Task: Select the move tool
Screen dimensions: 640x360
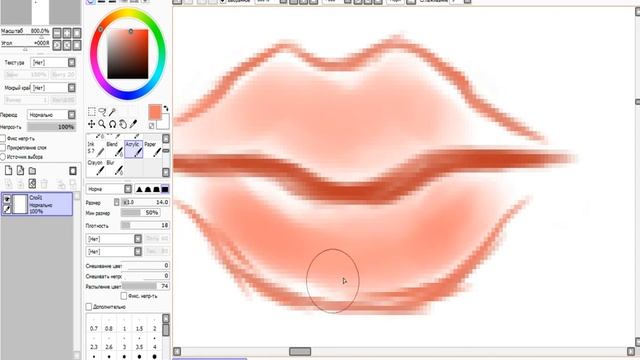Action: (92, 124)
